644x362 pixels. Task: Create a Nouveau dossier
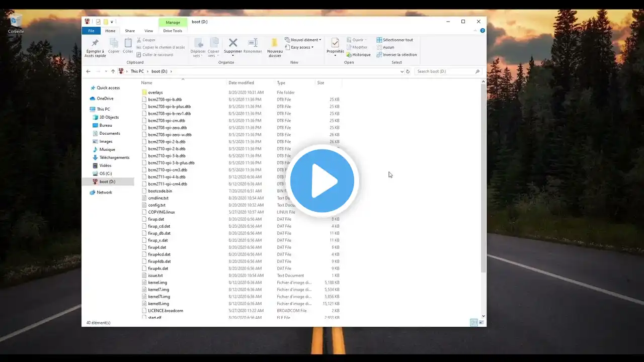tap(275, 48)
